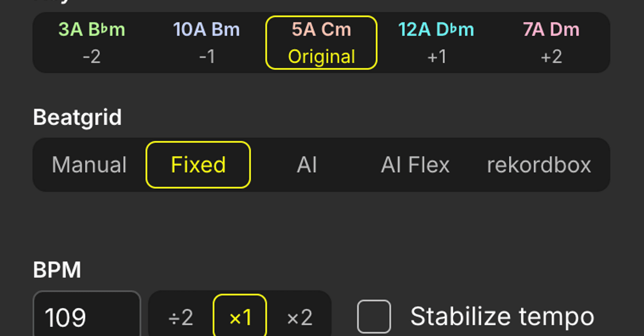Screen dimensions: 644x336
Task: Click the Stabilize tempo label text
Action: coord(502,317)
